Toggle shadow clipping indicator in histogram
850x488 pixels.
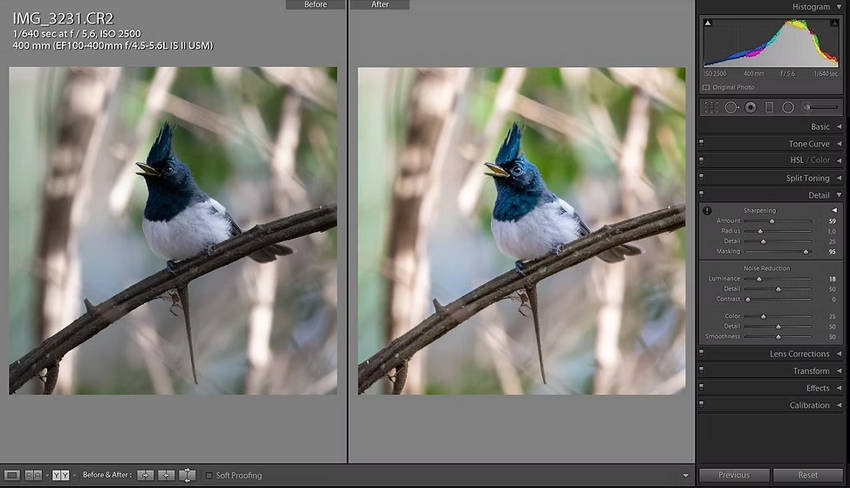coord(707,23)
